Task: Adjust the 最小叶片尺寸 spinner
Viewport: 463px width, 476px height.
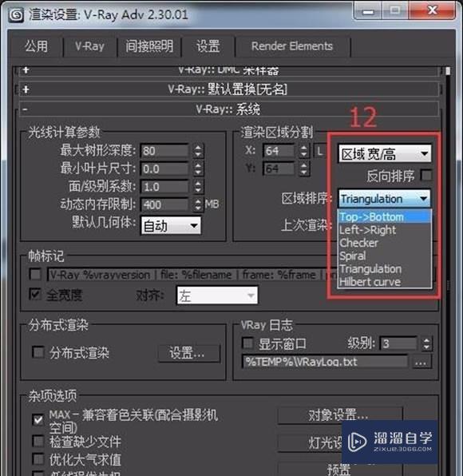Action: tap(198, 169)
